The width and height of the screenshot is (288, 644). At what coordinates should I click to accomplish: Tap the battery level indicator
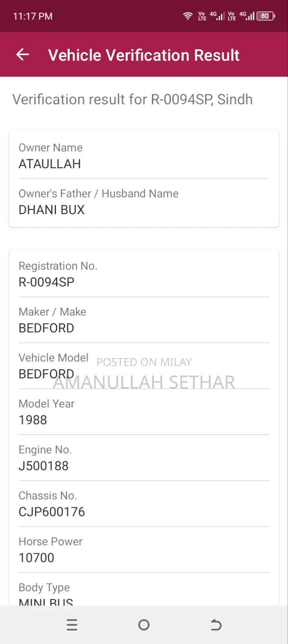(265, 16)
